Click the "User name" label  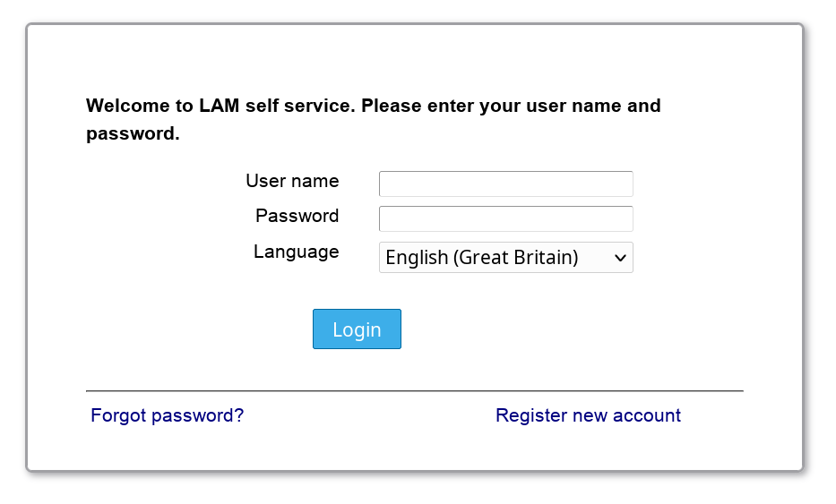tap(292, 181)
